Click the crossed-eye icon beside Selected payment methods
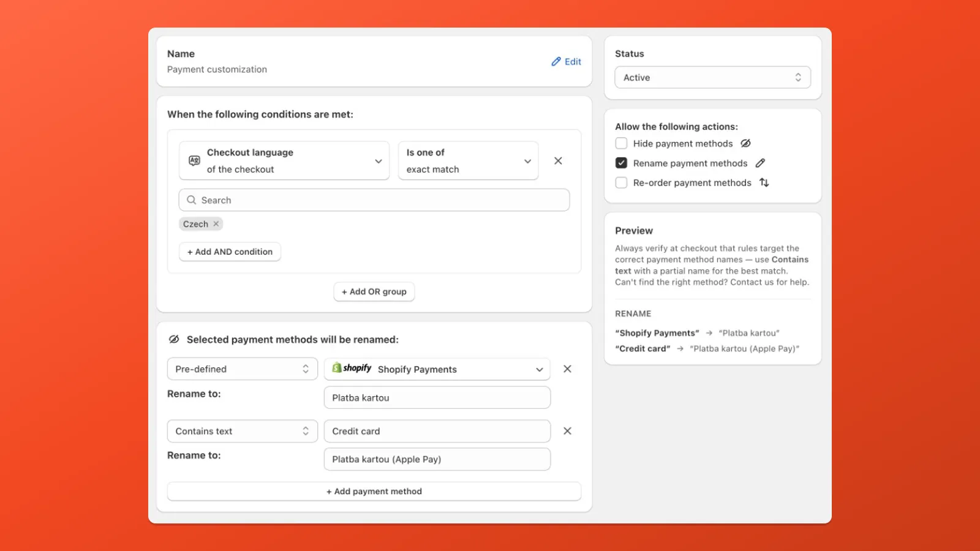Screen dimensions: 980x551 click(x=173, y=339)
